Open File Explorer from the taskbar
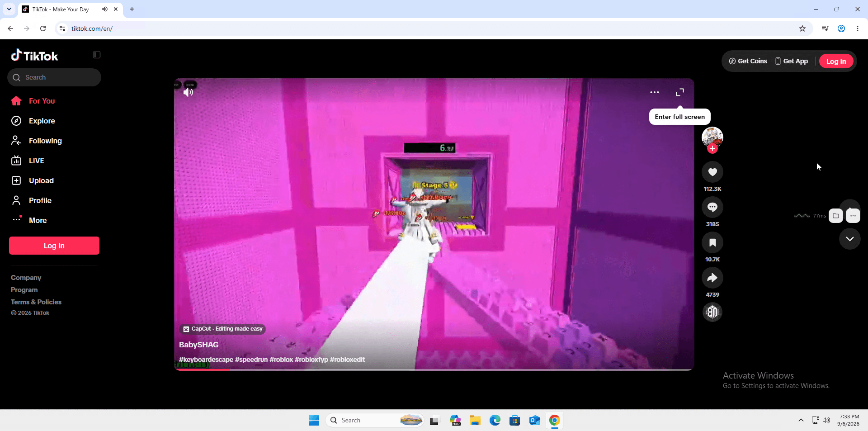Screen dimensions: 868x431 click(475, 421)
